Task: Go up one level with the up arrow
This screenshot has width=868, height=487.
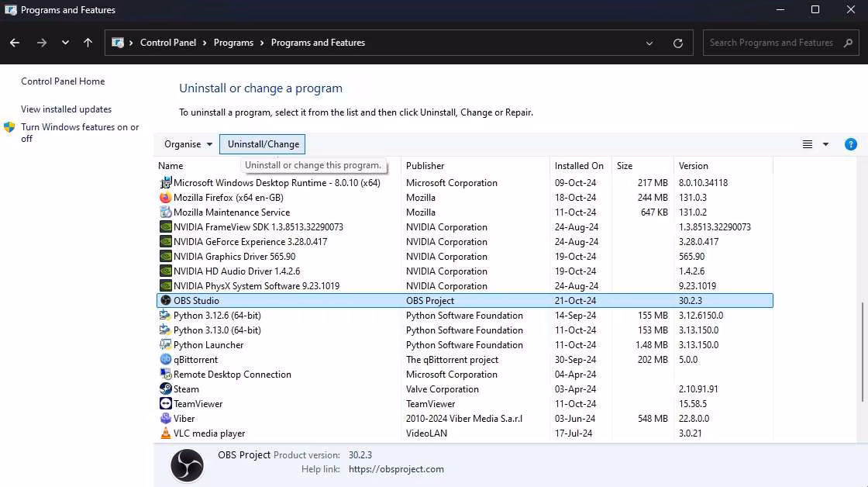Action: pos(88,43)
